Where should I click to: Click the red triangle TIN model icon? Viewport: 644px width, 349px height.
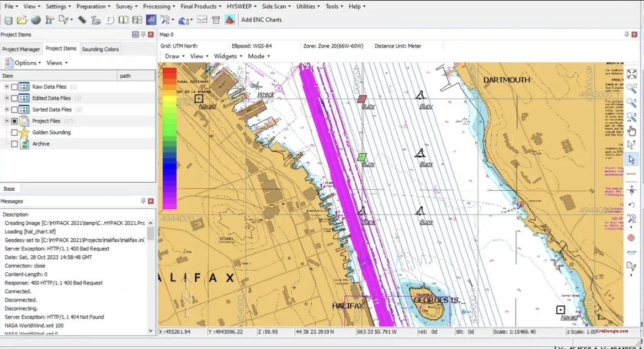230,20
